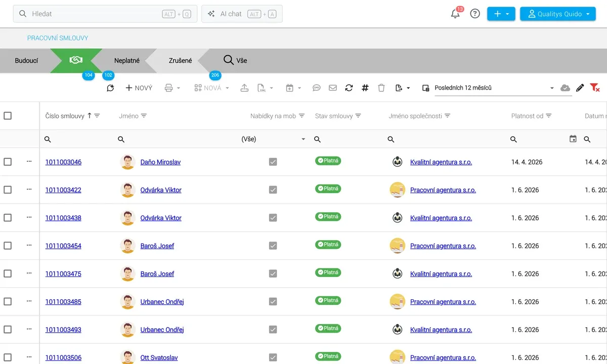Click the trash delete icon
The width and height of the screenshot is (607, 364).
pyautogui.click(x=381, y=88)
